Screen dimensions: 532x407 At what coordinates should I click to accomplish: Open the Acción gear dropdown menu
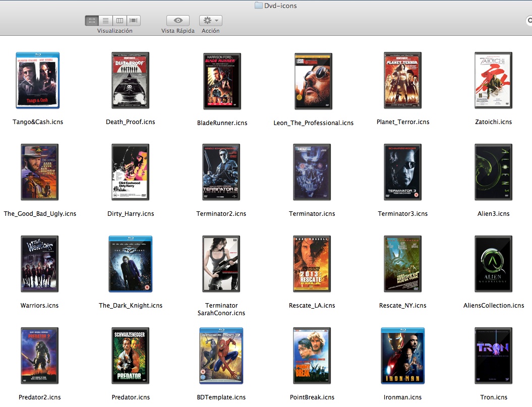(211, 21)
